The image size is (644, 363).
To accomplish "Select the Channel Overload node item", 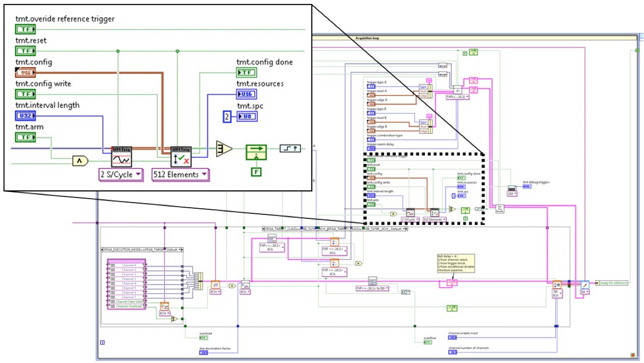I will (126, 306).
